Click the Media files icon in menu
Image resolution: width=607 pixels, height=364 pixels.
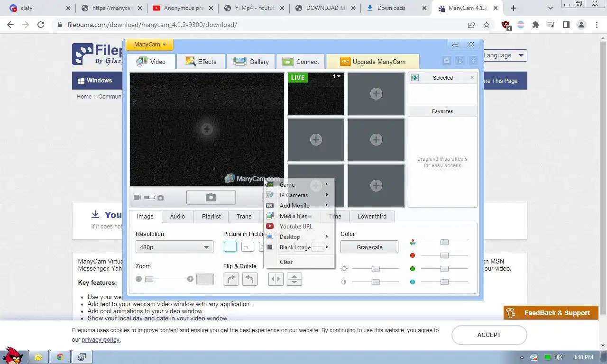[270, 216]
